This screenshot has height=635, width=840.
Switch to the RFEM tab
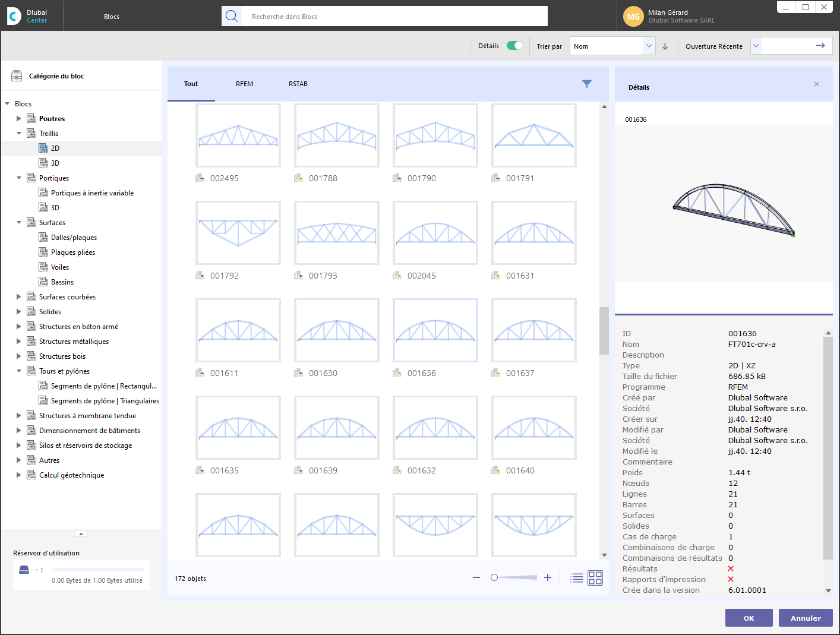[x=245, y=84]
